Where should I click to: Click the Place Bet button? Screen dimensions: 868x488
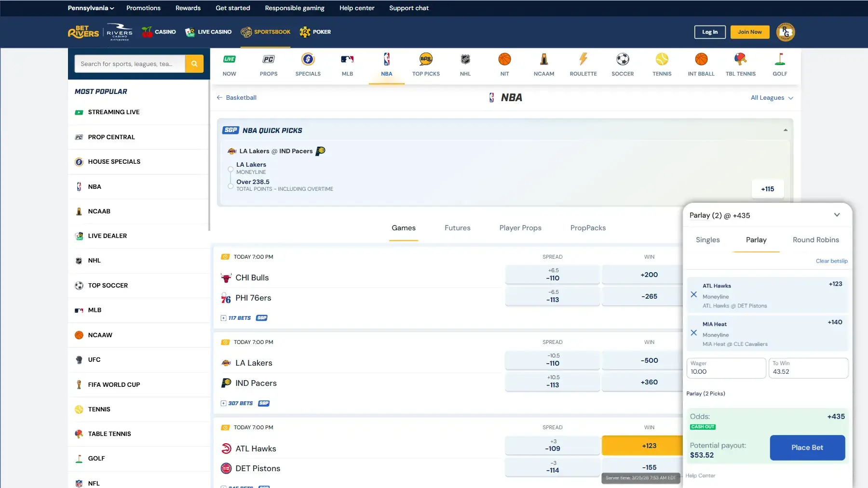[x=807, y=448]
